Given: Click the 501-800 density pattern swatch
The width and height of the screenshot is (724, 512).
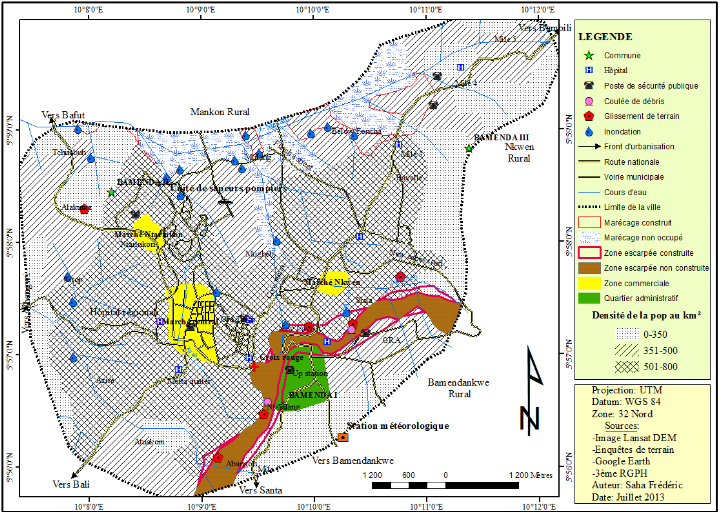Looking at the screenshot, I should click(x=628, y=367).
